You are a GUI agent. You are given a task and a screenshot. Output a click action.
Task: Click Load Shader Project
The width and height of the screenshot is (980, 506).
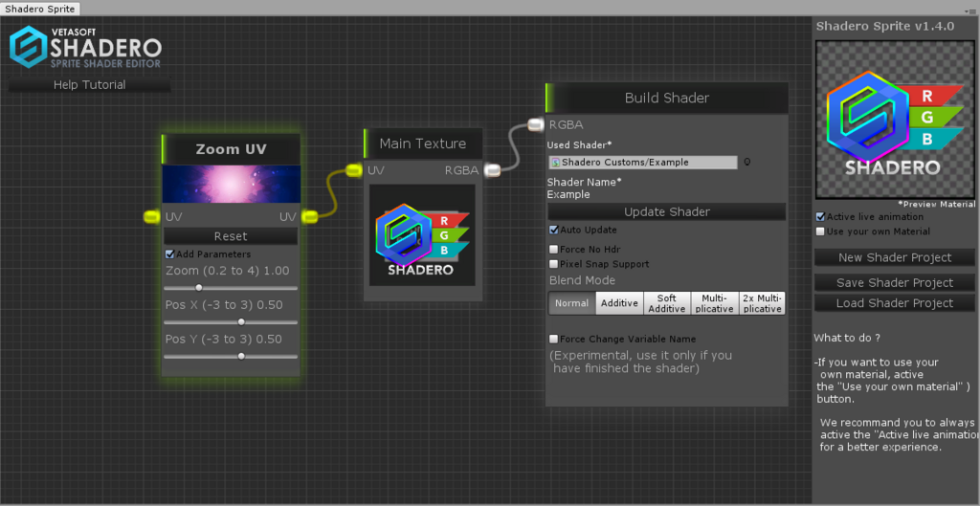[x=895, y=303]
